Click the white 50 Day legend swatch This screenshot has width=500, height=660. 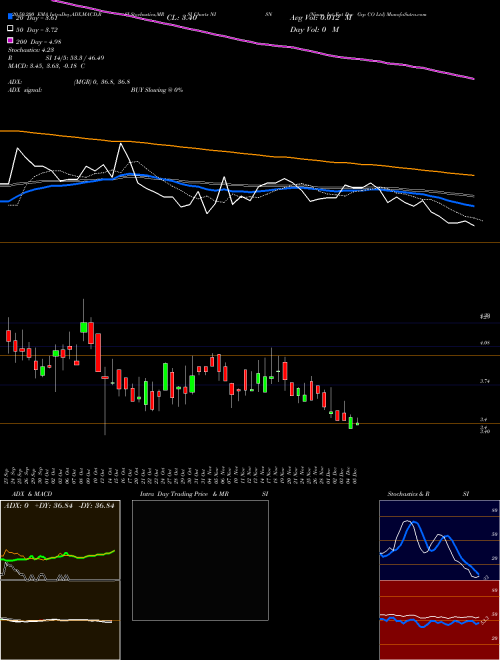[10, 29]
